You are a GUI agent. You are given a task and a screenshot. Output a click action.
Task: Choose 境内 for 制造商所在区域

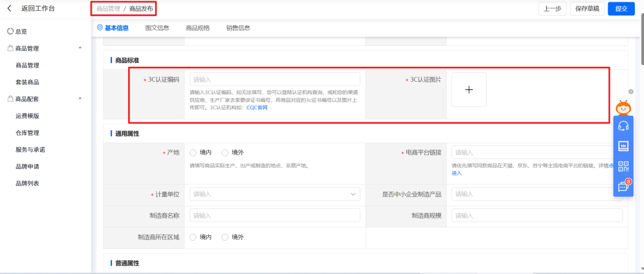pos(193,237)
